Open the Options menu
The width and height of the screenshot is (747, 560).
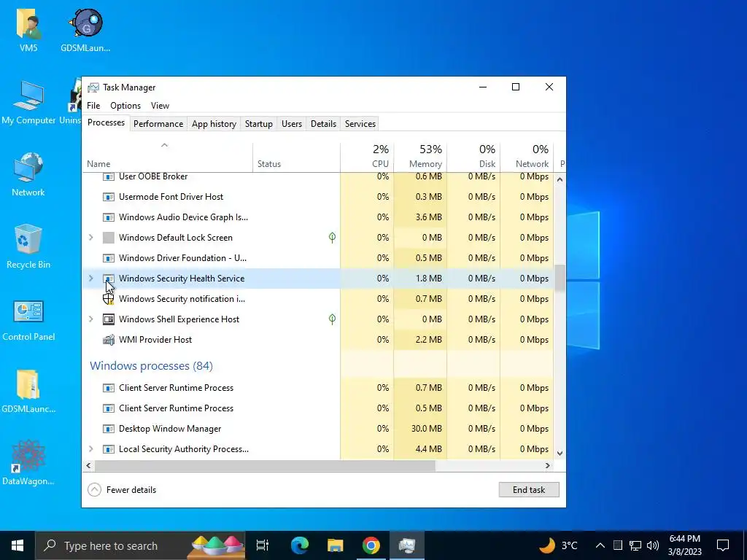pyautogui.click(x=125, y=106)
